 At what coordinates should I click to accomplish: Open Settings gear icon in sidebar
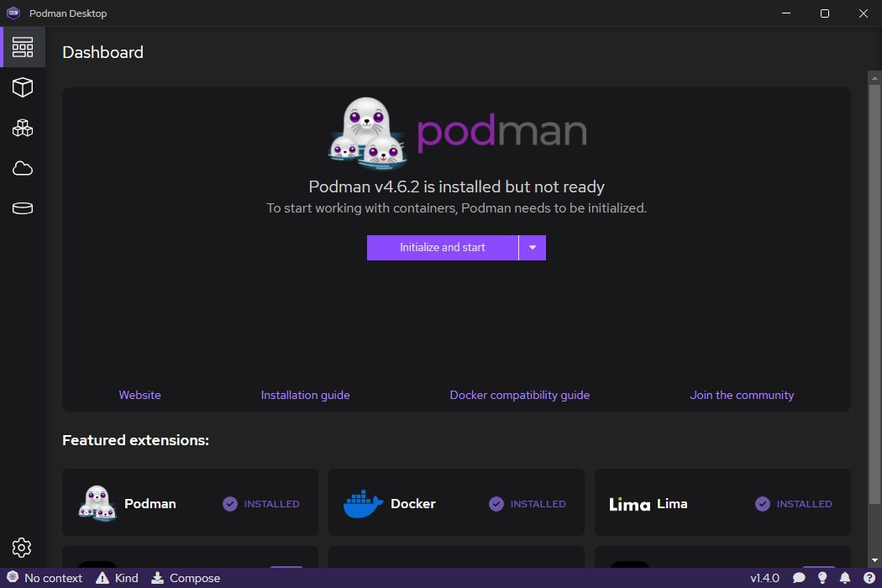pos(22,548)
